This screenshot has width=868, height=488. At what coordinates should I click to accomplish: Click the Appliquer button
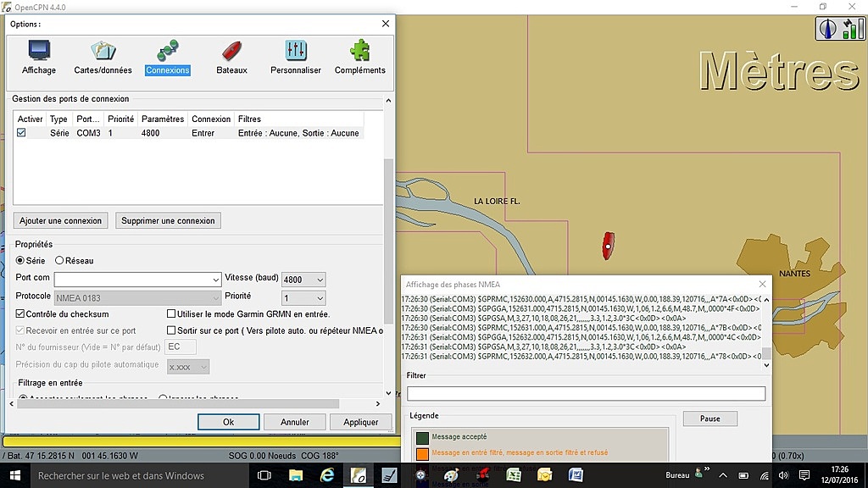tap(360, 422)
